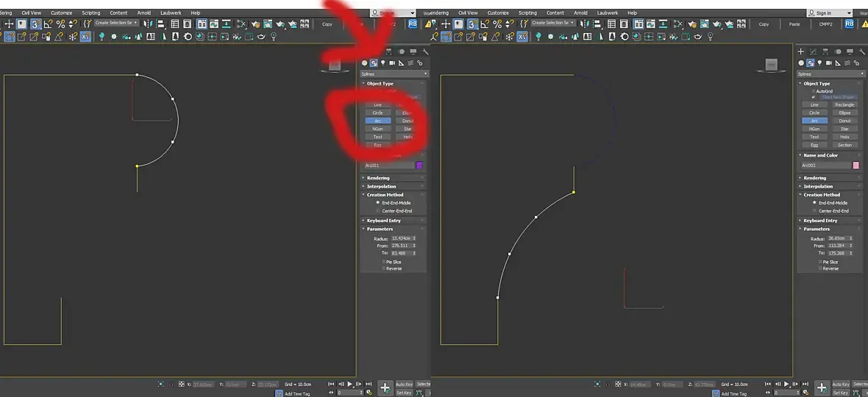Expand Rendering rollout in right window

(x=830, y=178)
